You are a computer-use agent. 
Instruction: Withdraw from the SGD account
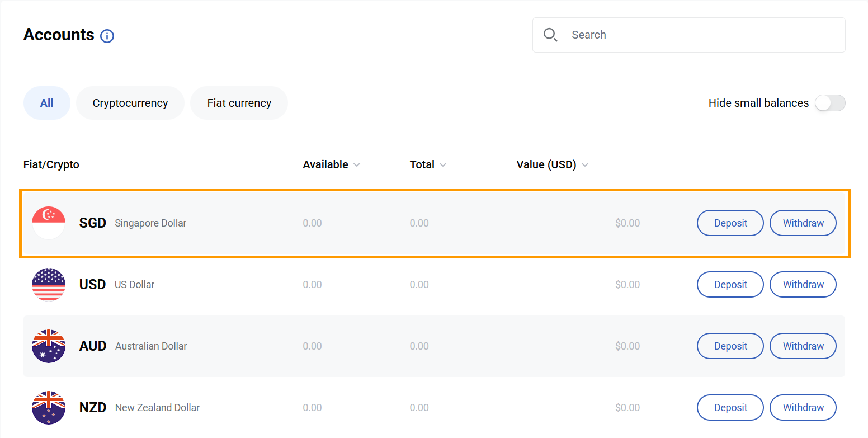(x=803, y=223)
